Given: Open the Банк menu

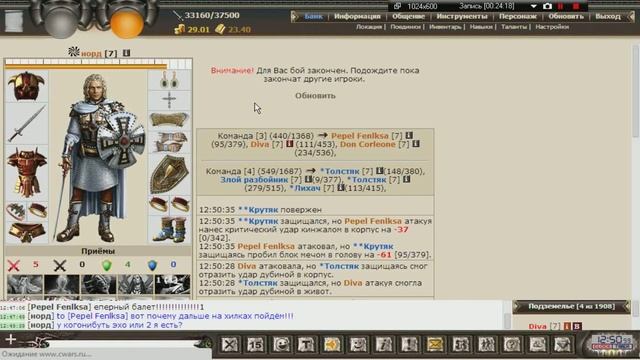Looking at the screenshot, I should click(x=313, y=16).
